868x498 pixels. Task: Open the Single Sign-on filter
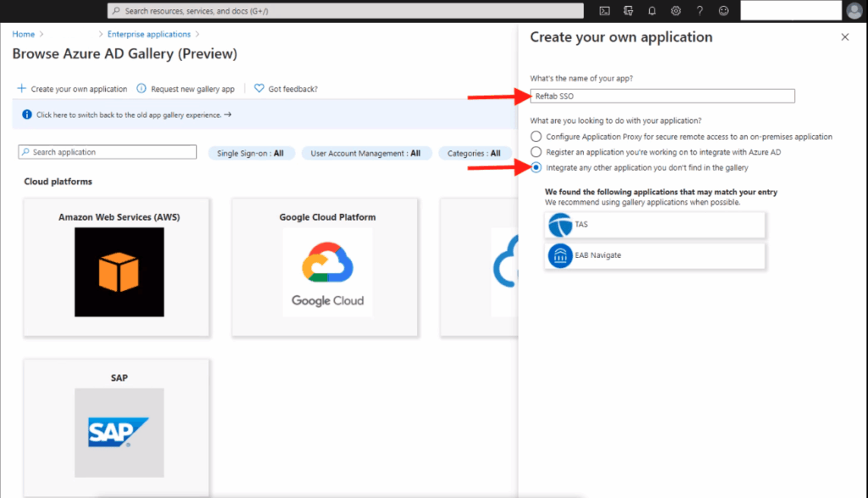pos(251,153)
